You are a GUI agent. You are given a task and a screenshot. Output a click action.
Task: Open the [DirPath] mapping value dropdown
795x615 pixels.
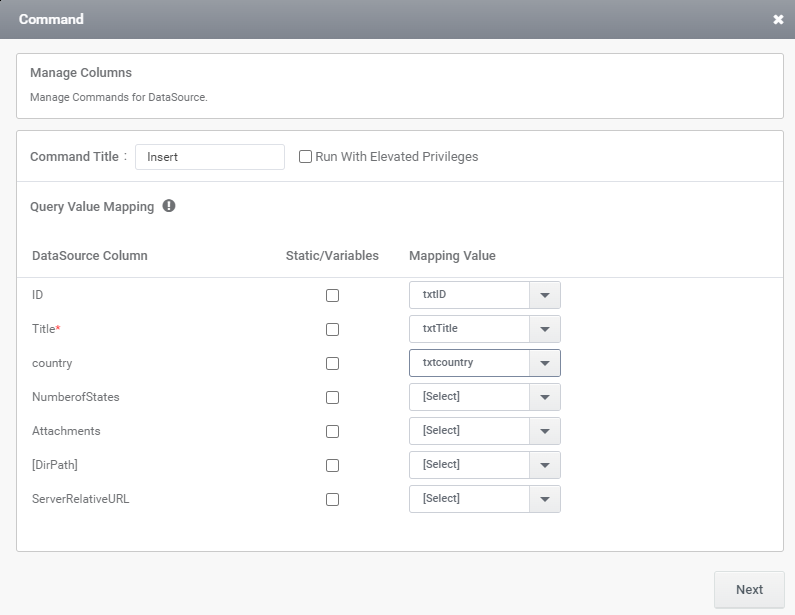pos(485,464)
